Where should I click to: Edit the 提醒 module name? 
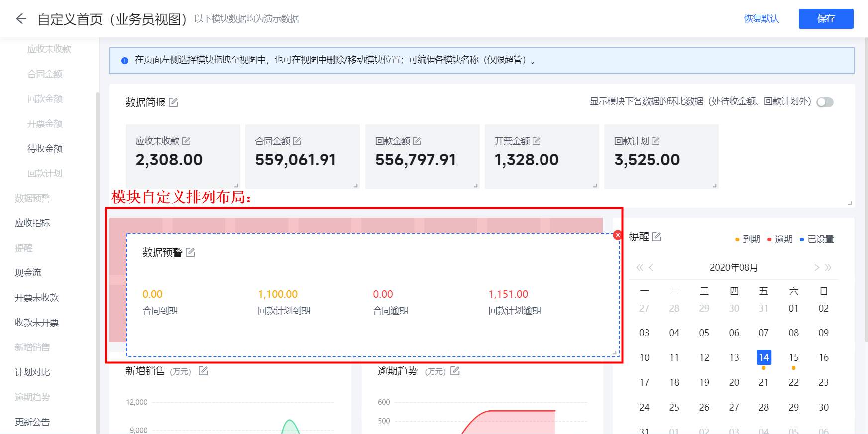coord(656,237)
